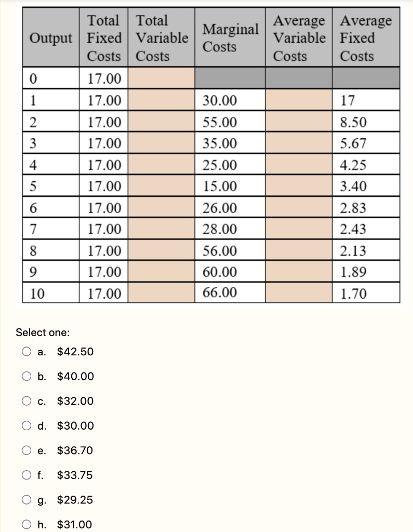413x532 pixels.
Task: Click the Fixed Costs value 17.00 for output 0
Action: pyautogui.click(x=103, y=78)
